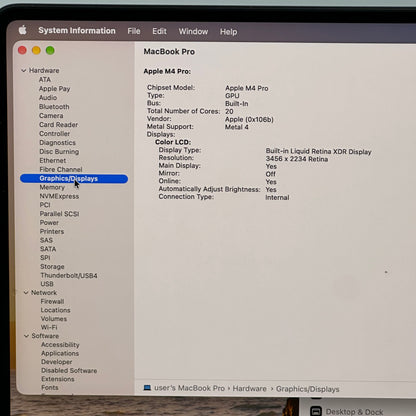Select Firewall under Network

point(52,301)
